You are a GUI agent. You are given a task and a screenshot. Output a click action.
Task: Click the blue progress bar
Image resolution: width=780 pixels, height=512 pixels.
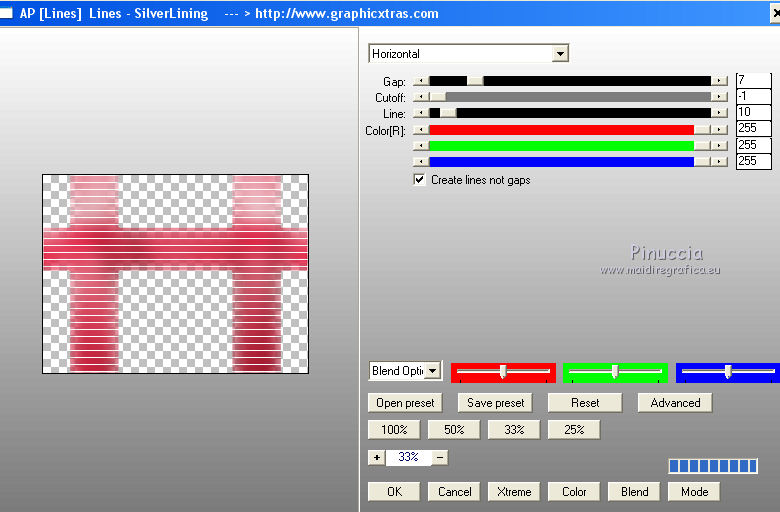(x=713, y=466)
